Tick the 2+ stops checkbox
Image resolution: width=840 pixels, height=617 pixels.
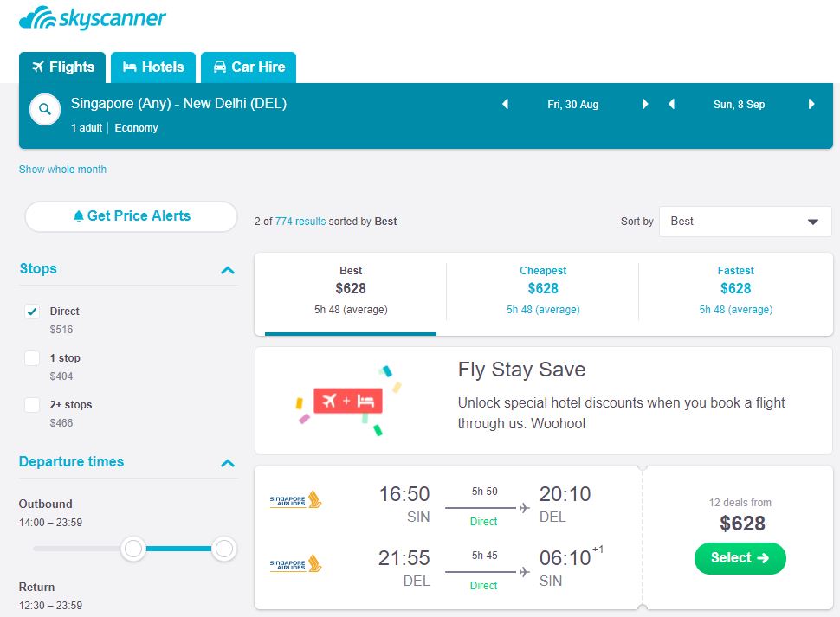(x=32, y=405)
